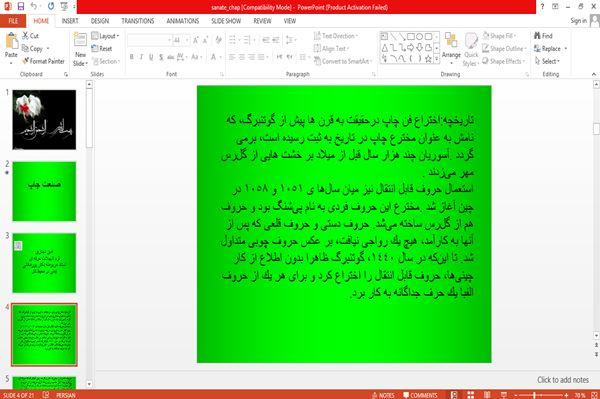Toggle Strikethrough formatting
The height and width of the screenshot is (399, 600).
pyautogui.click(x=171, y=57)
